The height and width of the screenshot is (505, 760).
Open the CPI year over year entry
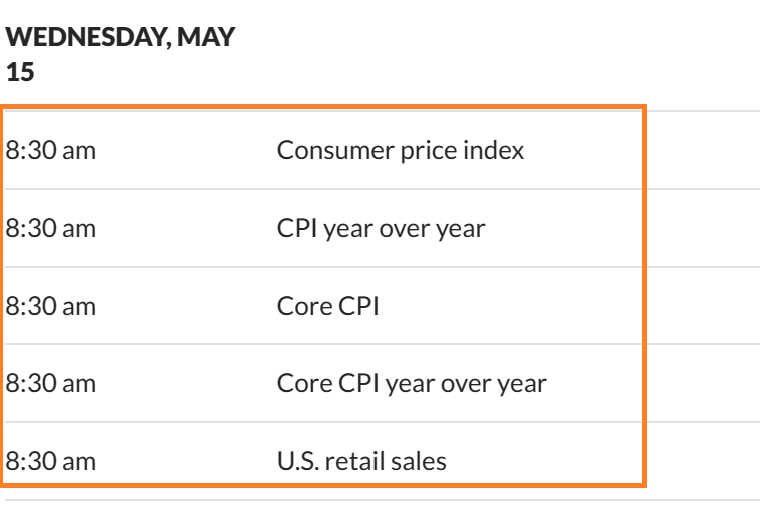381,228
